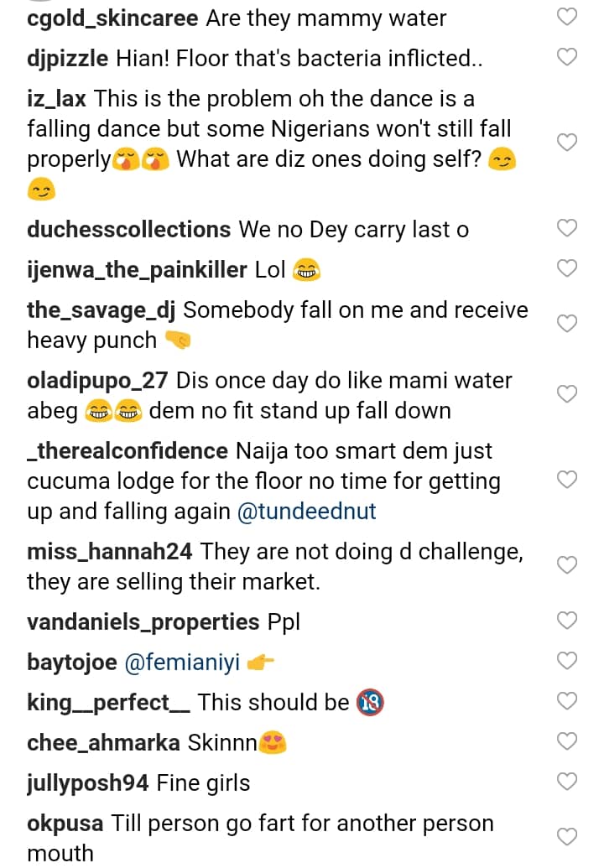Like cgold_skincaree's comment with the heart

(x=568, y=17)
